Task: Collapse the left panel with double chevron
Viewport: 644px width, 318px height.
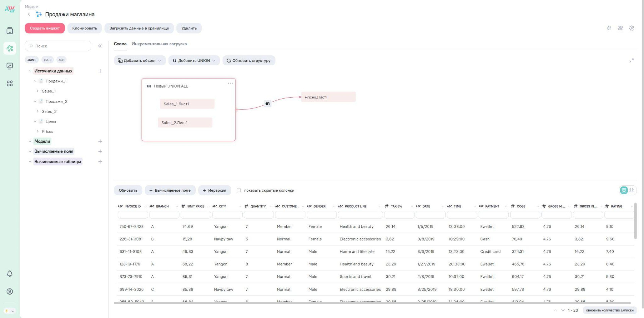Action: coord(100,46)
